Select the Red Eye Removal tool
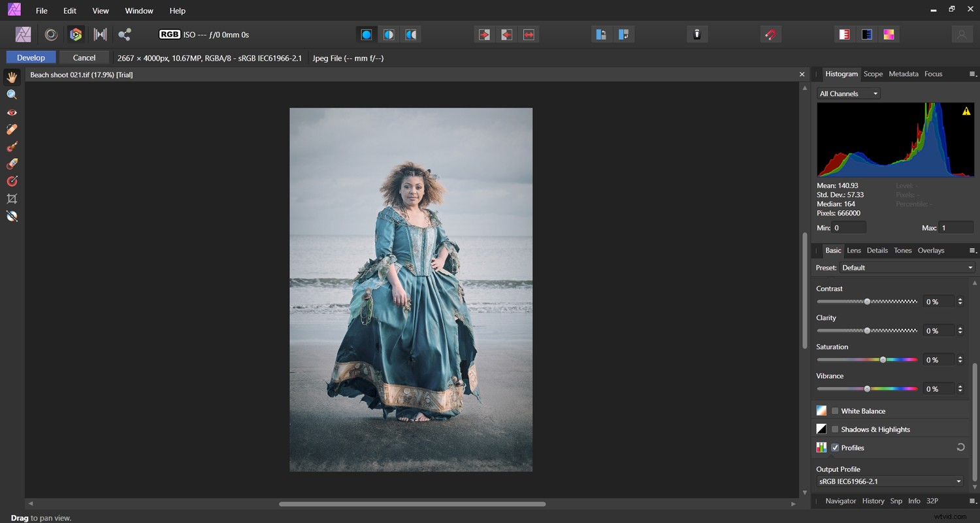This screenshot has height=523, width=980. [12, 112]
